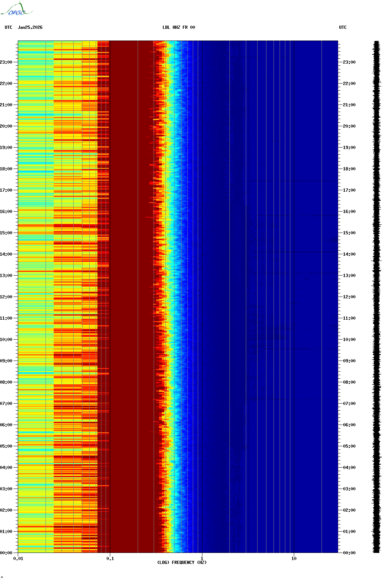Click the Jan25,2026 date label
392x581 pixels.
[x=30, y=27]
